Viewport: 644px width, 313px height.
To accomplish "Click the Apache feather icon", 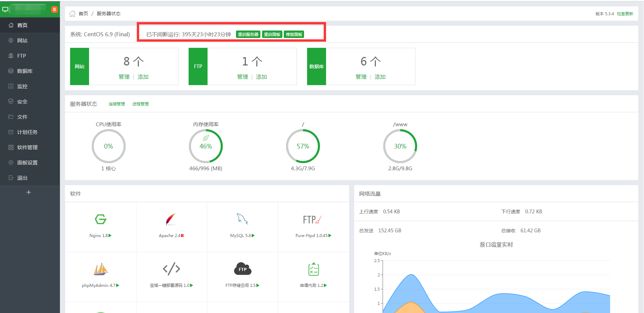I will (171, 219).
